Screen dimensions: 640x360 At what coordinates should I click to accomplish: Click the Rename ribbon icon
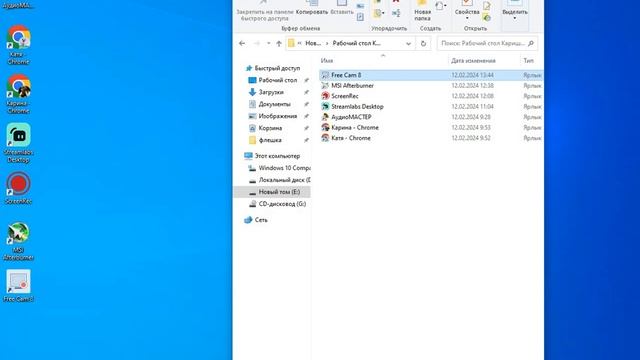pos(396,13)
